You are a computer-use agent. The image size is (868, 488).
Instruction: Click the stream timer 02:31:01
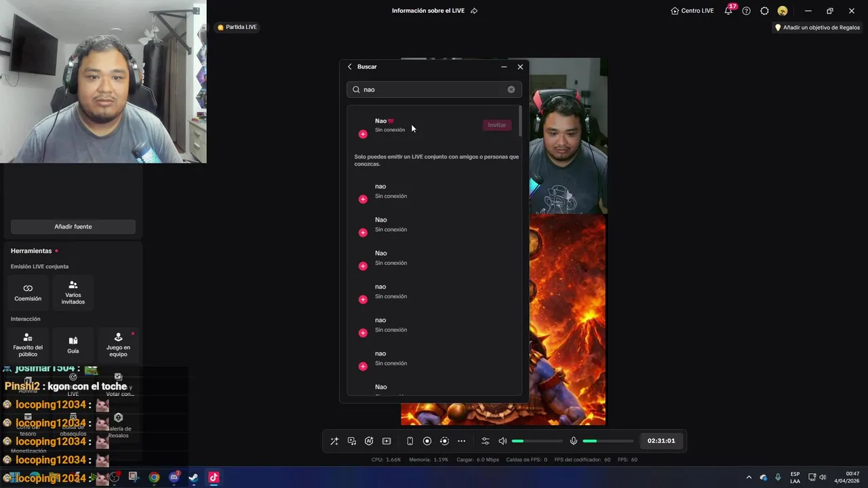[x=661, y=441]
